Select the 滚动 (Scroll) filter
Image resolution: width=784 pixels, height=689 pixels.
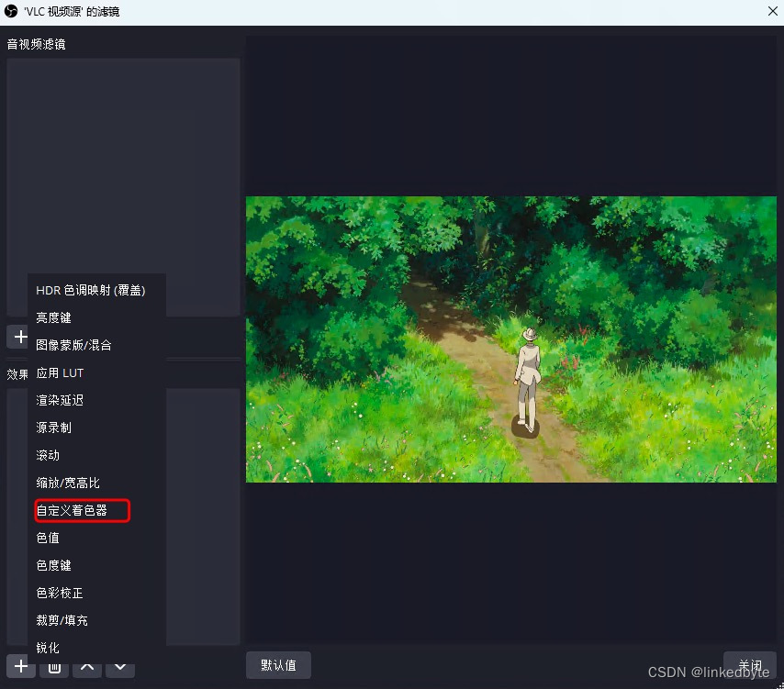[x=47, y=455]
